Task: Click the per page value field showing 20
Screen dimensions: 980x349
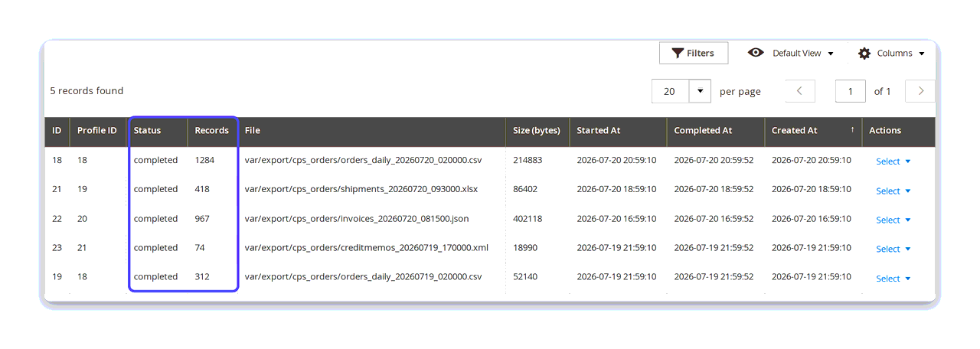Action: 671,91
